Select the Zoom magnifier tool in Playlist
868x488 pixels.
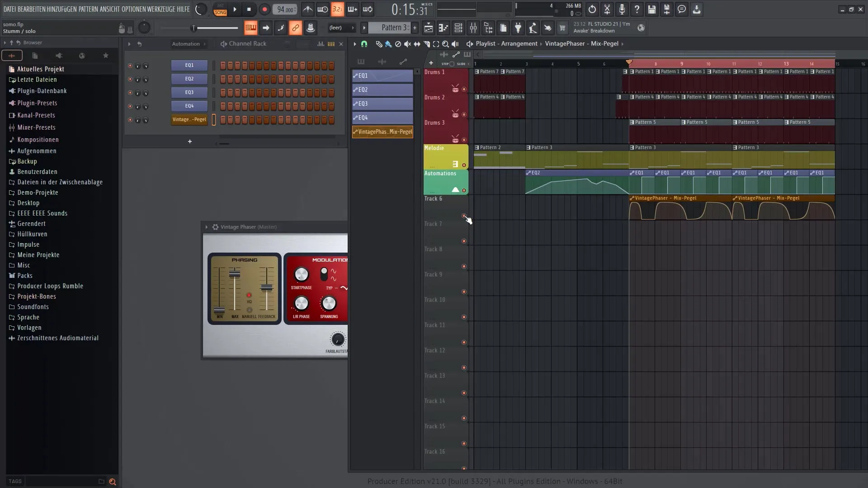445,44
